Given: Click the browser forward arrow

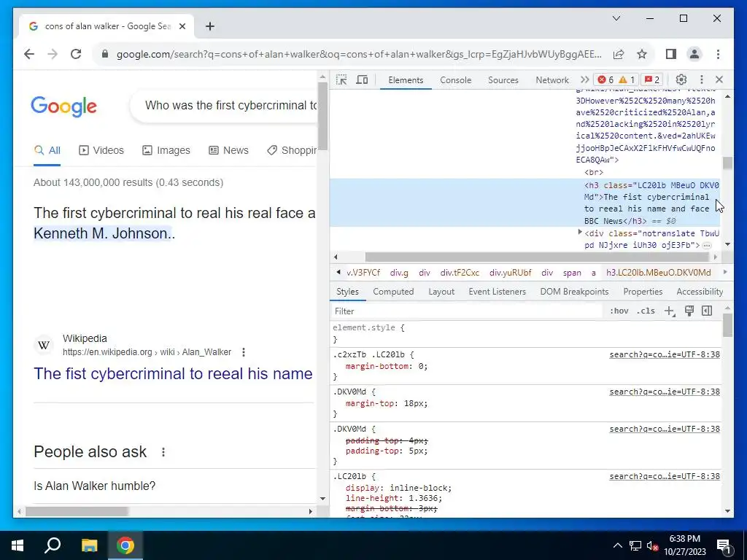Looking at the screenshot, I should click(x=53, y=54).
